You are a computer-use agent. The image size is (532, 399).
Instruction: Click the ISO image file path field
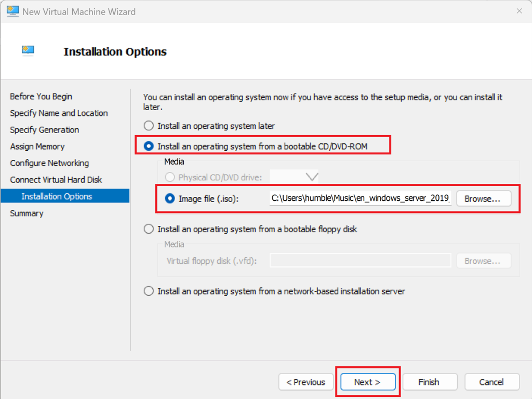click(361, 198)
